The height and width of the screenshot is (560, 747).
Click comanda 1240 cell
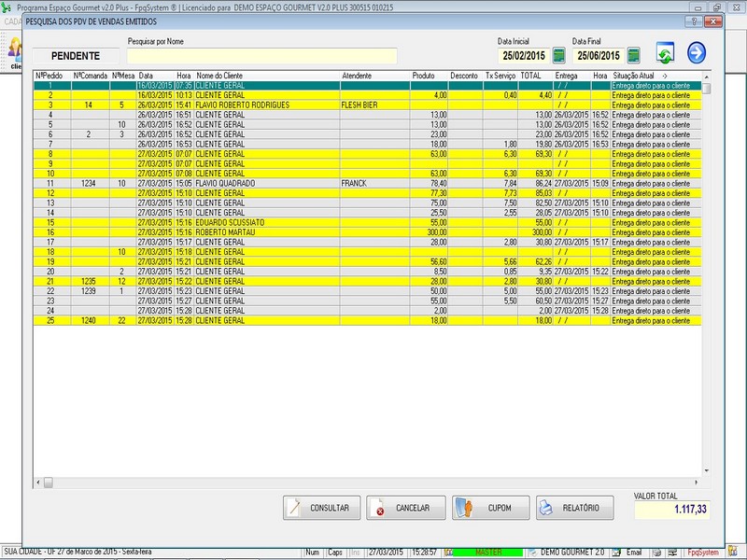[x=91, y=320]
